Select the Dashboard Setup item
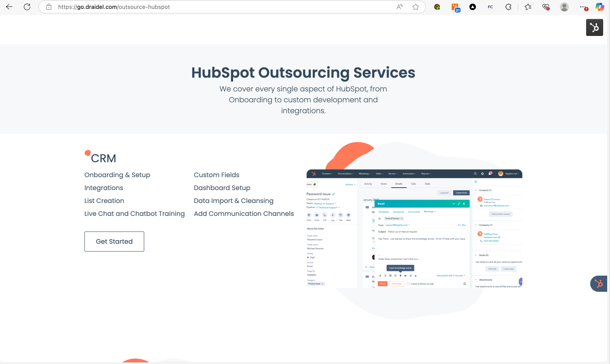This screenshot has height=364, width=610. click(222, 188)
